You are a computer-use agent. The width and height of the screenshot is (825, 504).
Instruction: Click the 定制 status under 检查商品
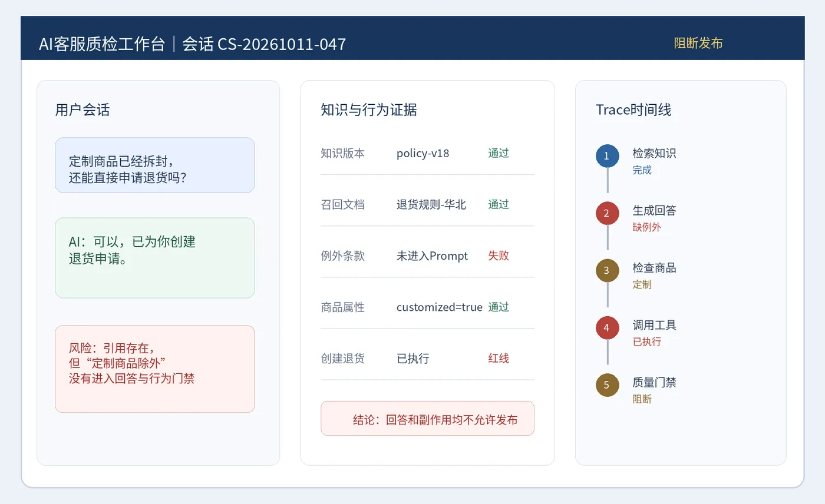pos(642,284)
